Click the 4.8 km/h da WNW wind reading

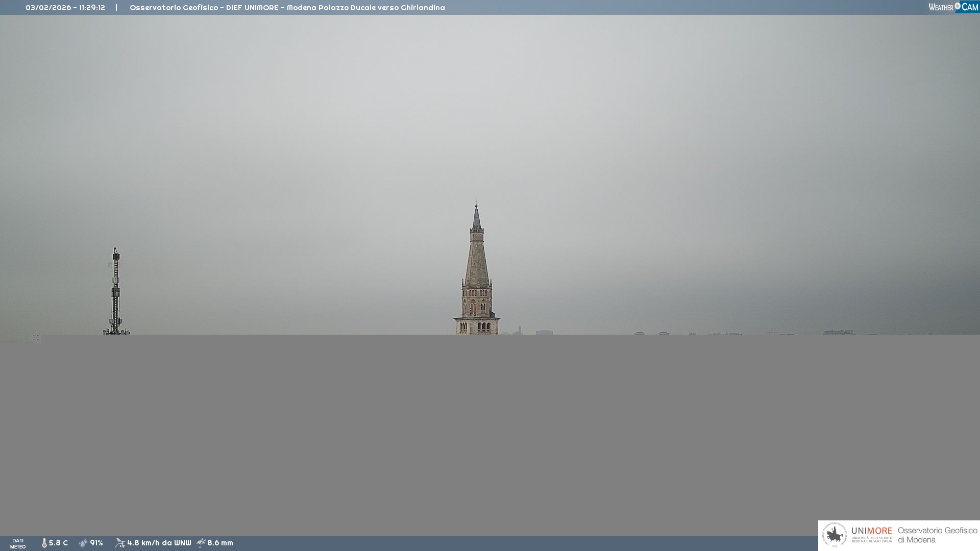click(159, 543)
